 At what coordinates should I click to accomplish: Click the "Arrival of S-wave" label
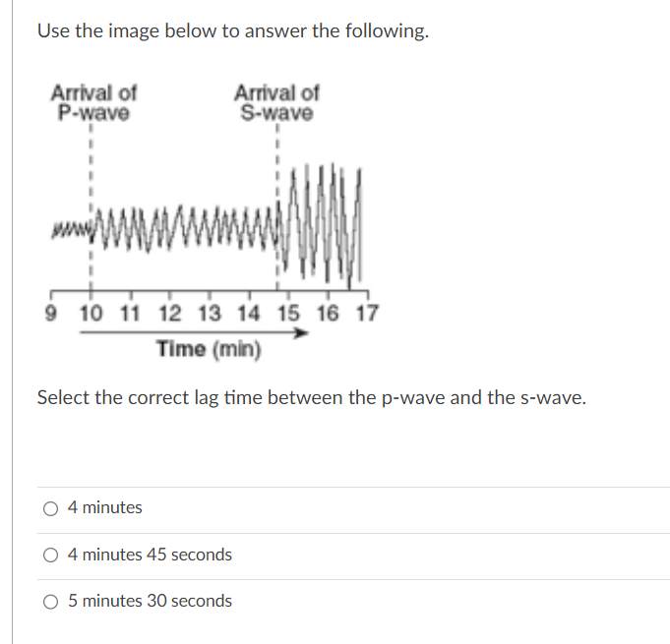click(x=276, y=102)
